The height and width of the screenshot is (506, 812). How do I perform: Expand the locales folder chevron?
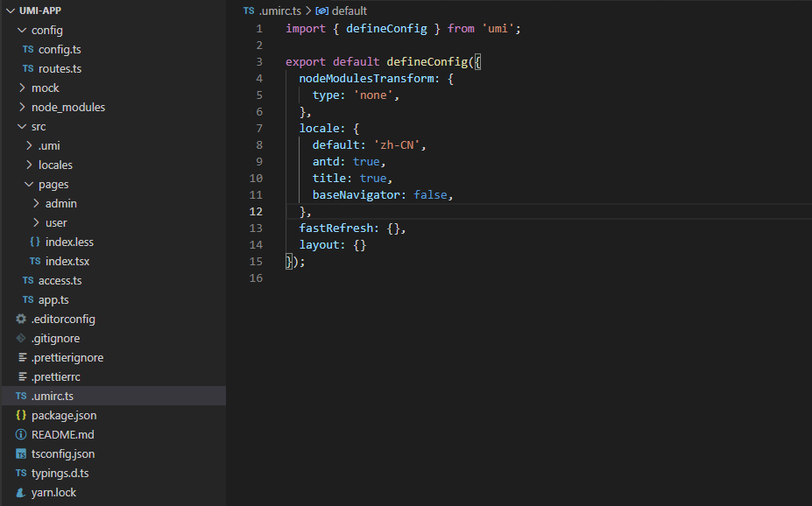[x=29, y=165]
